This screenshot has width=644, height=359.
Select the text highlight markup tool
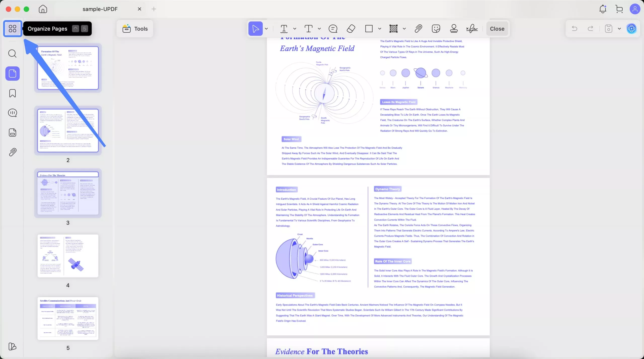[284, 29]
